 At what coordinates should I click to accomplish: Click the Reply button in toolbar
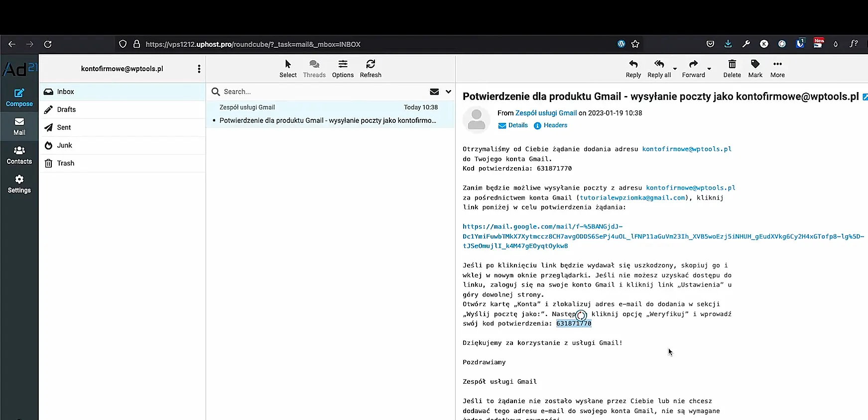click(633, 68)
